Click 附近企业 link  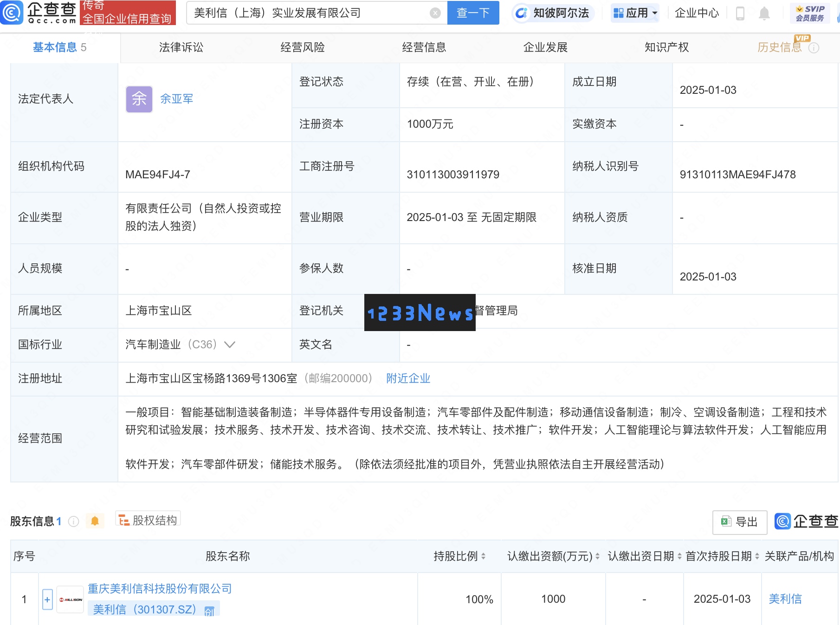pos(408,378)
